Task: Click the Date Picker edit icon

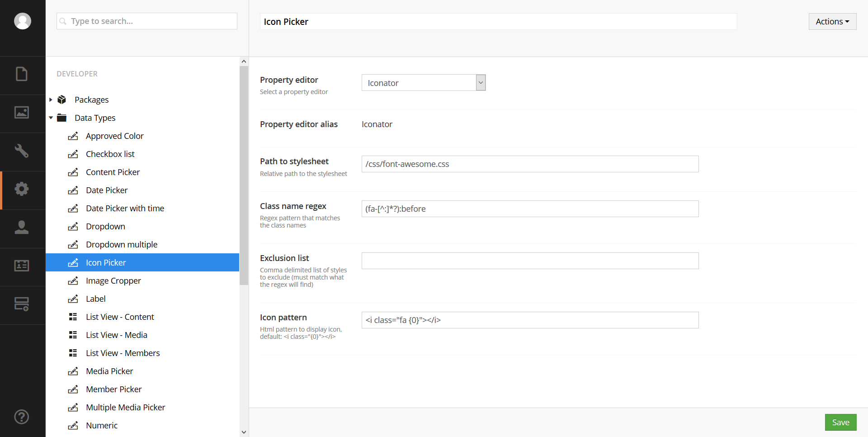Action: [73, 190]
